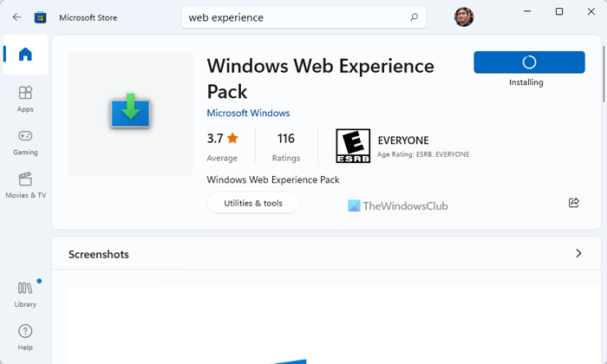Open the Gaming section

tap(25, 141)
